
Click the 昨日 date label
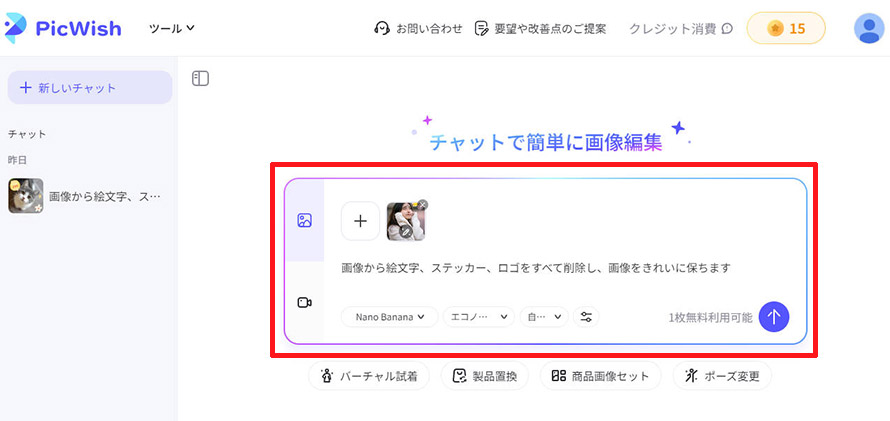coord(17,161)
